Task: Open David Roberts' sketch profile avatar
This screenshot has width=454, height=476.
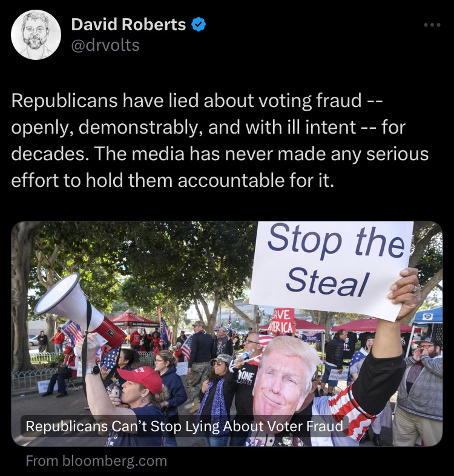Action: click(x=36, y=34)
